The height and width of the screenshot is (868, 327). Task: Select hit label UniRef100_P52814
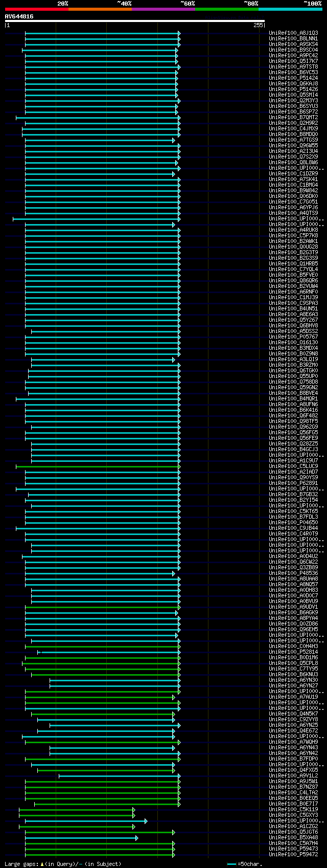pos(293,652)
